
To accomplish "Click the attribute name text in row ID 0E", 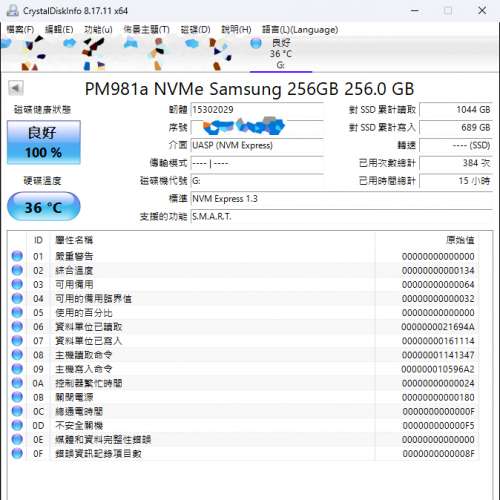I will tap(103, 439).
